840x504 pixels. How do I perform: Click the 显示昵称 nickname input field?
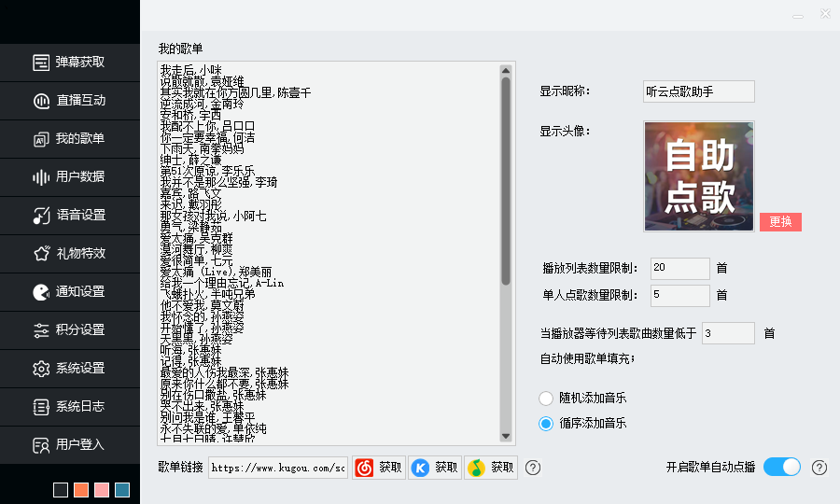pyautogui.click(x=698, y=91)
